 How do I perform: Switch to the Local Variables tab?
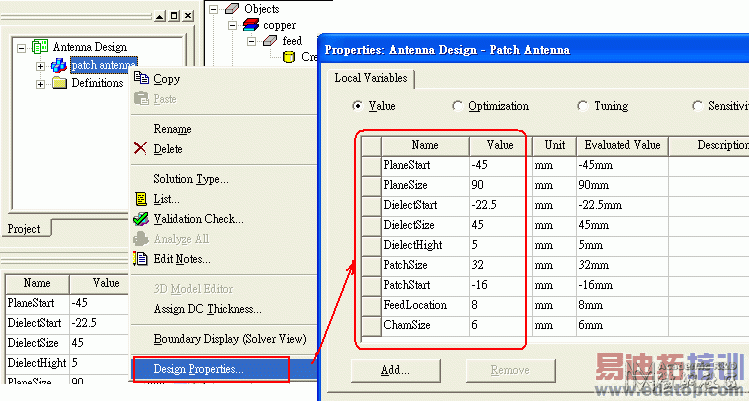[x=371, y=78]
